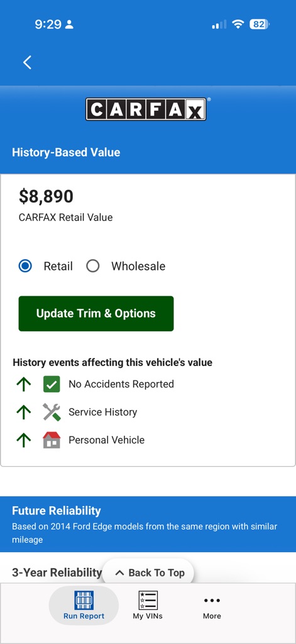
Task: Select the Wholesale radio button
Action: [93, 266]
